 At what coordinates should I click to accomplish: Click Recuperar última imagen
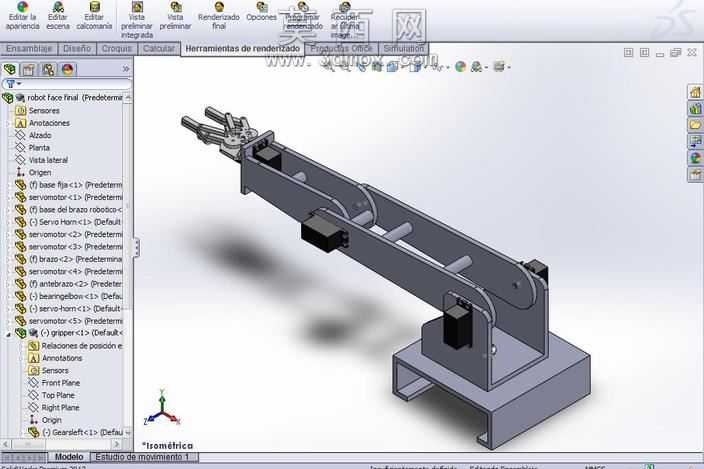pos(345,20)
